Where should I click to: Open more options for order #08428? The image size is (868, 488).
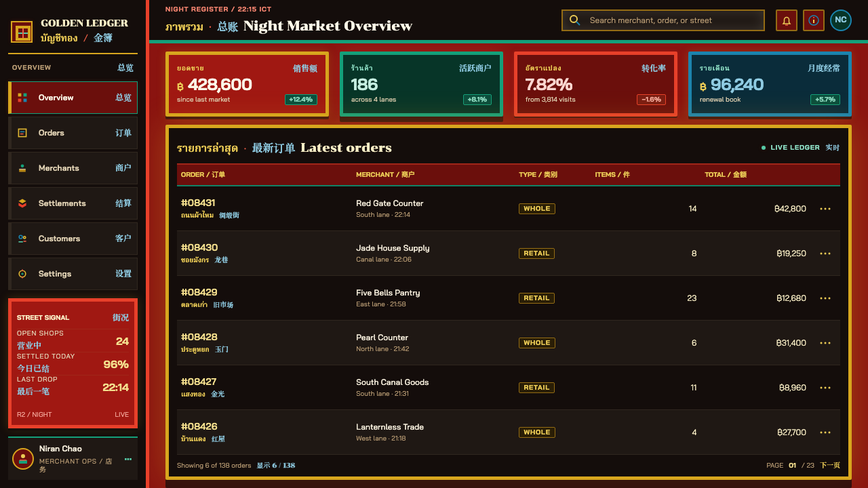pos(825,343)
